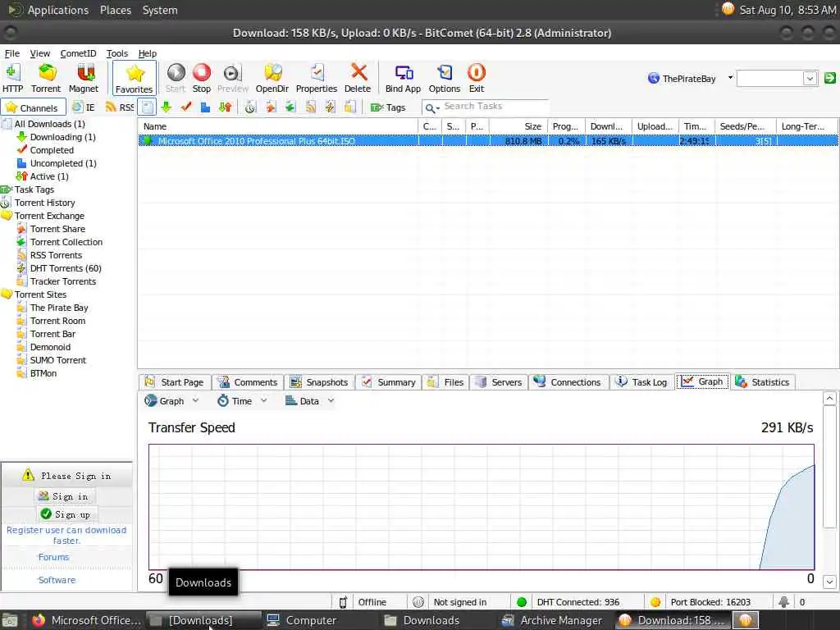840x630 pixels.
Task: Open the search scope dropdown magnifier
Action: [x=431, y=108]
